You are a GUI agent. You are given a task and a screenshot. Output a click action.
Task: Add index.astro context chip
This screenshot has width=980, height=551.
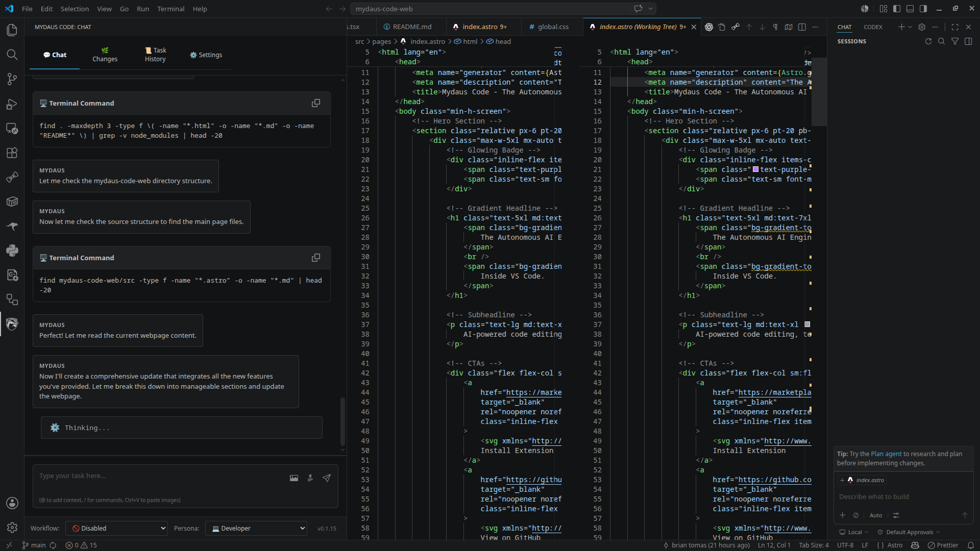click(x=862, y=480)
